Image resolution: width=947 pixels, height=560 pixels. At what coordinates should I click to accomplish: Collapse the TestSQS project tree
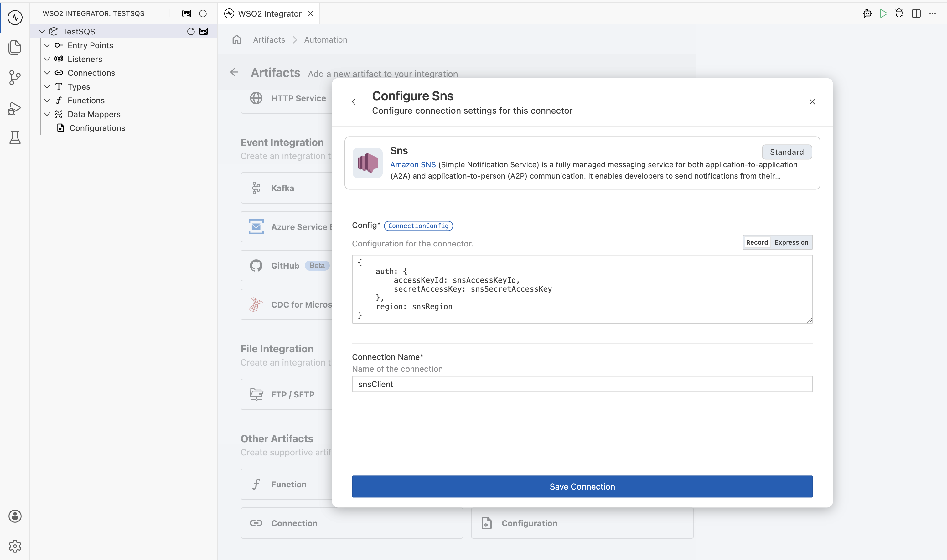[42, 31]
